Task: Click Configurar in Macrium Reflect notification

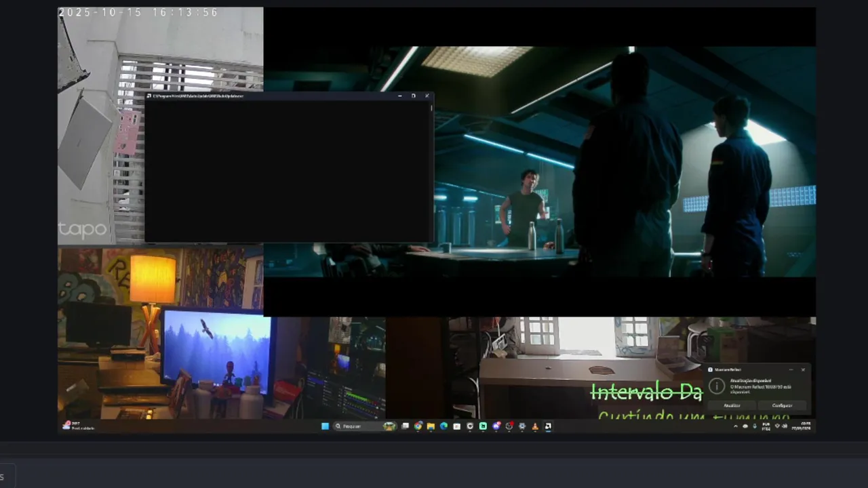Action: (x=782, y=405)
